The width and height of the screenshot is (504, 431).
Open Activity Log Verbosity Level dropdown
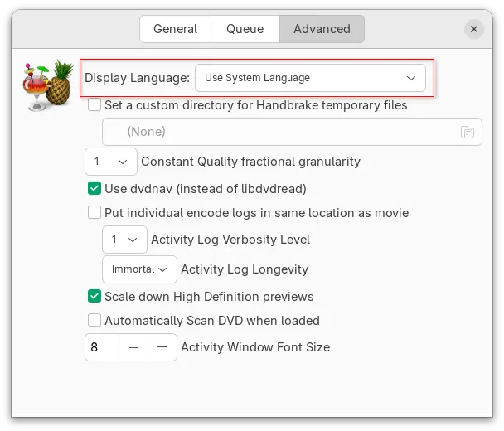pyautogui.click(x=124, y=240)
